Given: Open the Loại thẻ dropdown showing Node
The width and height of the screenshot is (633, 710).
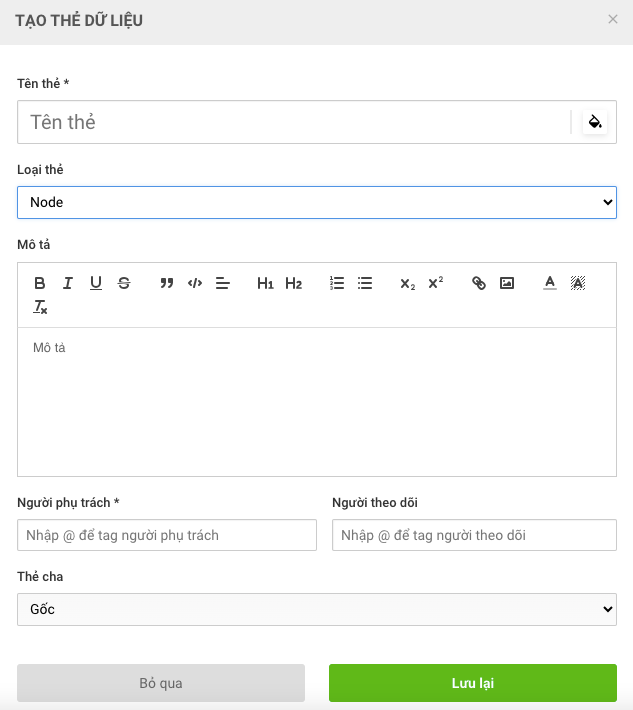Looking at the screenshot, I should 317,202.
